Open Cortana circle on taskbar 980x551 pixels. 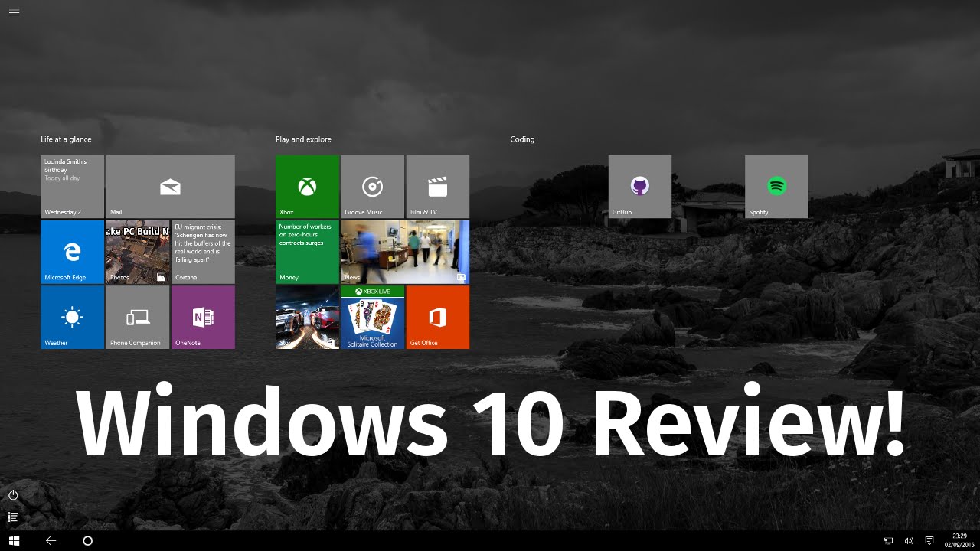(87, 540)
